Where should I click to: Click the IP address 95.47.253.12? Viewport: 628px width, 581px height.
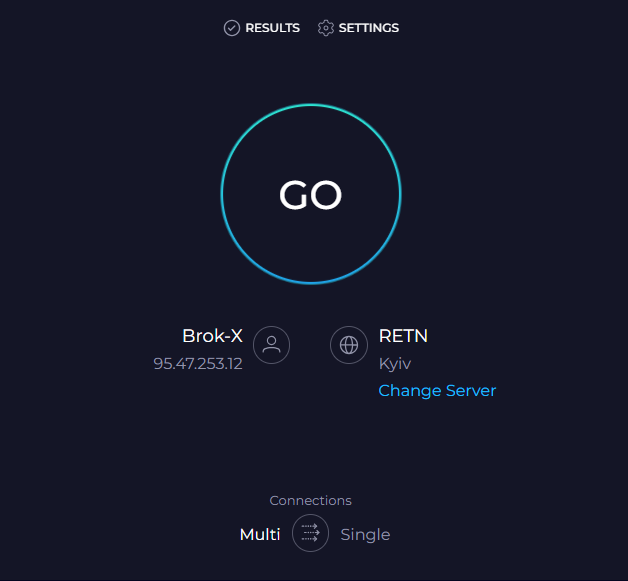coord(198,364)
